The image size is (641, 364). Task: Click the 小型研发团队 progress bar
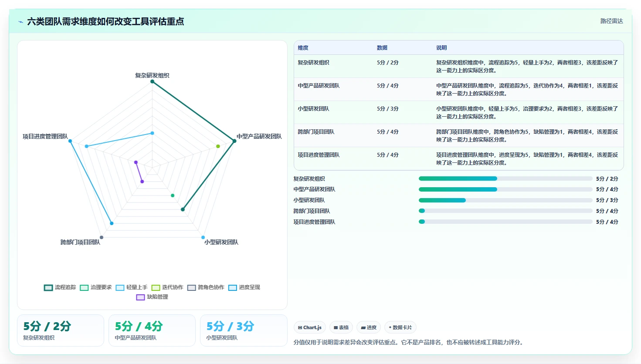(505, 200)
